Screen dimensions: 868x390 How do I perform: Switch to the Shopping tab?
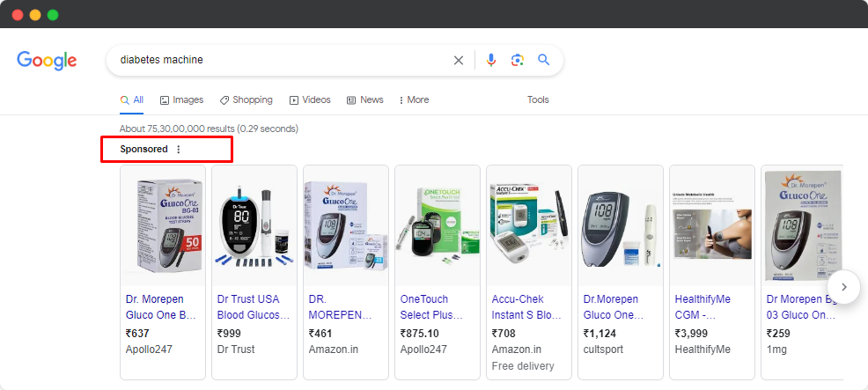pos(246,100)
